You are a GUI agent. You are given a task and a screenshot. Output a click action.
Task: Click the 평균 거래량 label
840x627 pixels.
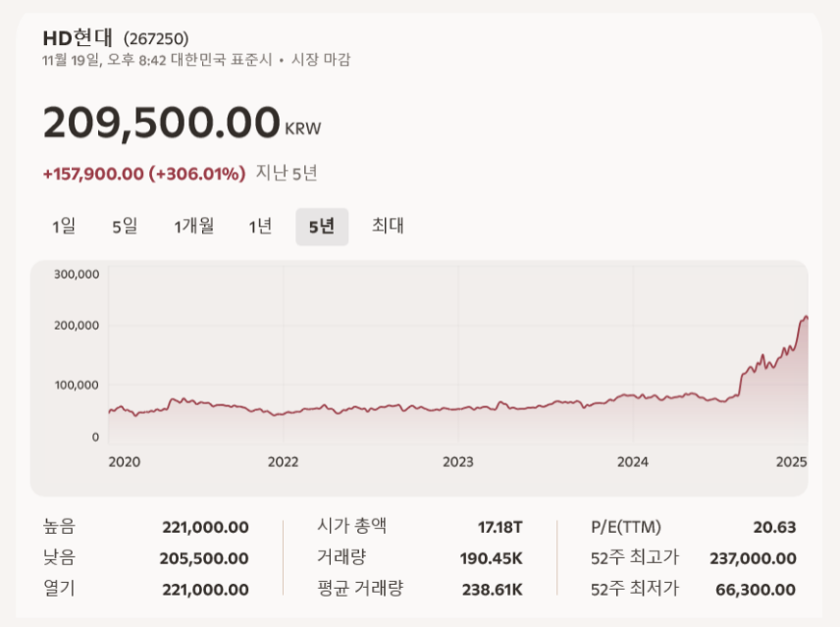point(360,589)
